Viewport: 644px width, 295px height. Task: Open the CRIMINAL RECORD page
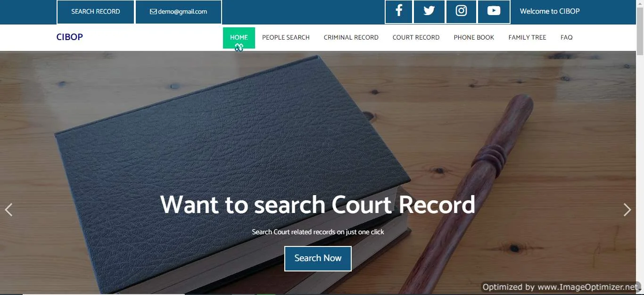coord(351,38)
